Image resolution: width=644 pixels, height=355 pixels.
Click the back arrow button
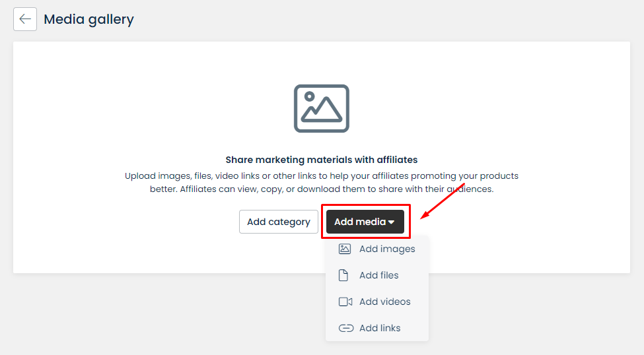pos(25,19)
